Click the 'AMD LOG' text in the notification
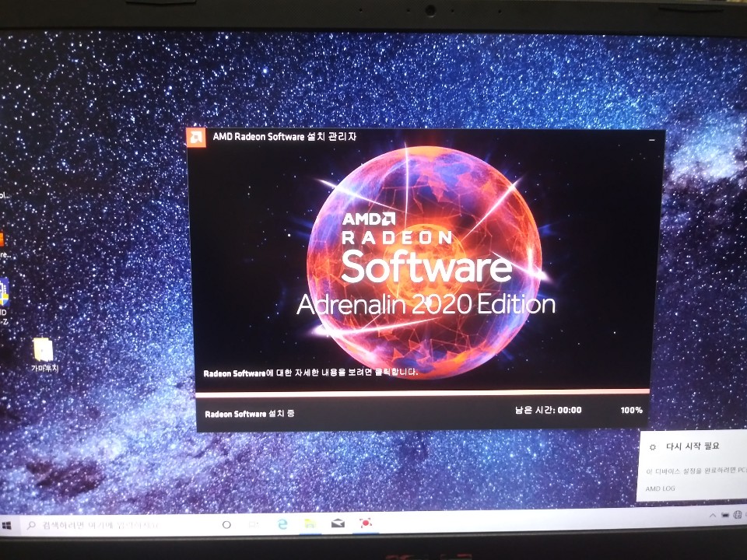Image resolution: width=747 pixels, height=560 pixels. [660, 488]
